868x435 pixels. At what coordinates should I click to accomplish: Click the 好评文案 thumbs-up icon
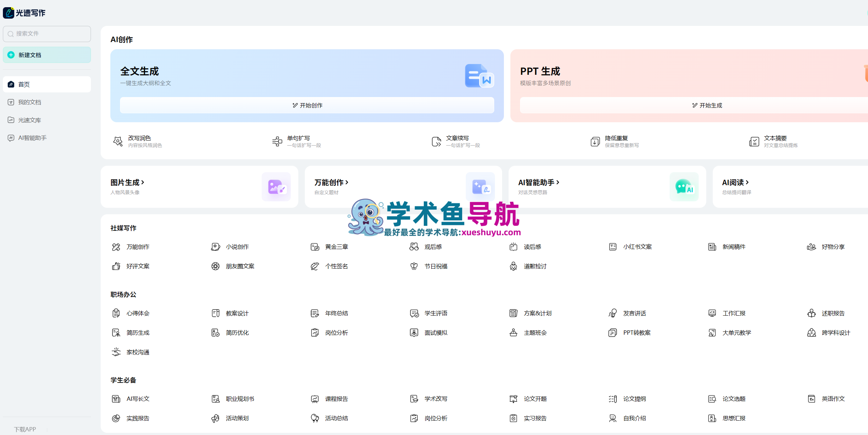(116, 266)
